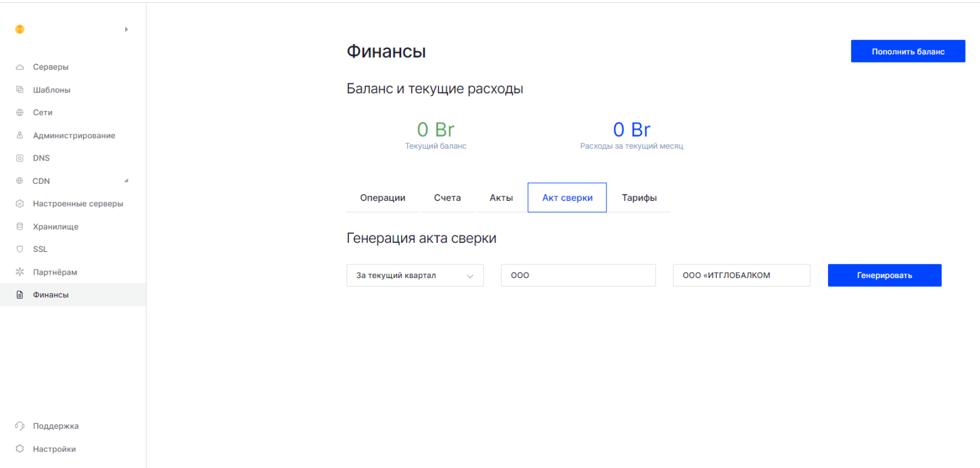The height and width of the screenshot is (468, 980).
Task: Click the ООО input field
Action: click(578, 275)
